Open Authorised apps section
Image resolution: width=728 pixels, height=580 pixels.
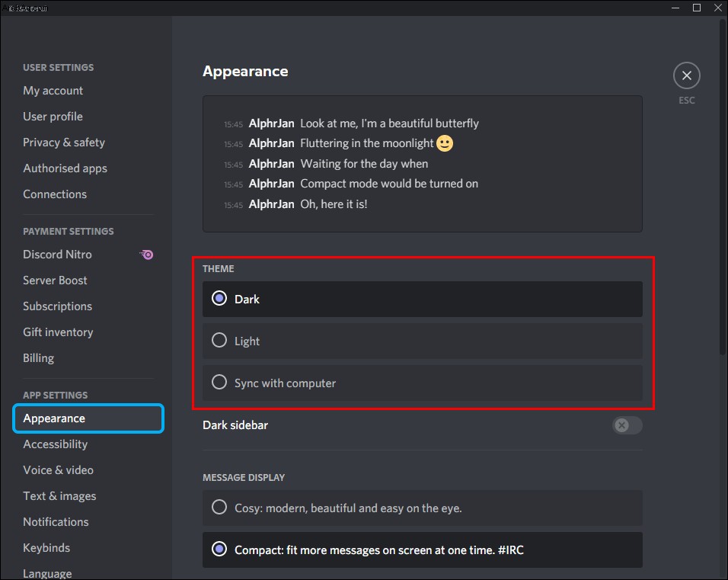pyautogui.click(x=65, y=168)
